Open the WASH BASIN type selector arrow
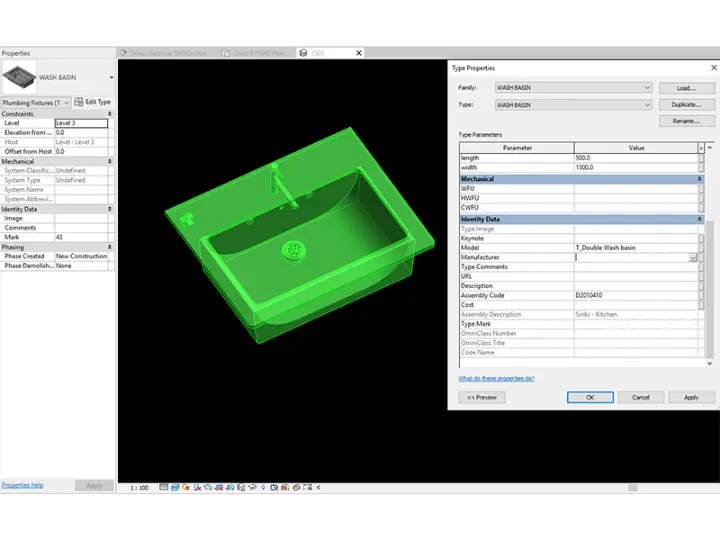 click(111, 78)
